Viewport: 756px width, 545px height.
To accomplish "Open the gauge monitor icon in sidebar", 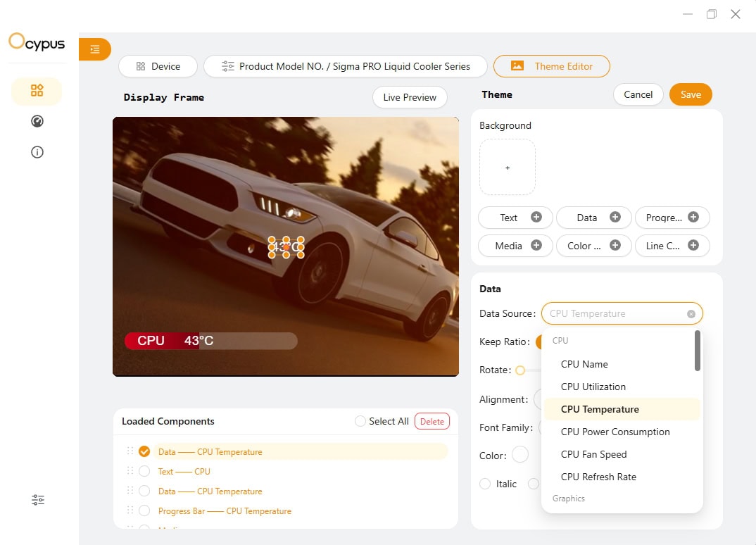I will point(37,121).
